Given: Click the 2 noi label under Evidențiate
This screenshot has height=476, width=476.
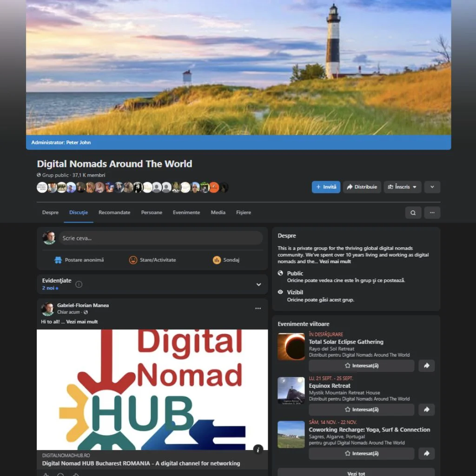Looking at the screenshot, I should (x=48, y=288).
